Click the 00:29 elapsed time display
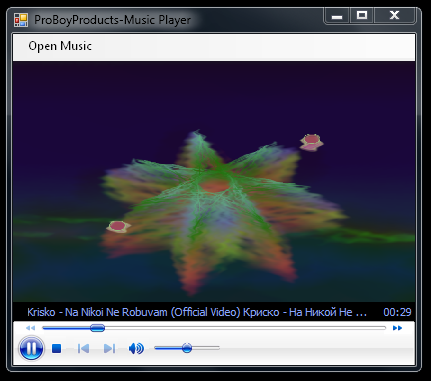 click(397, 312)
